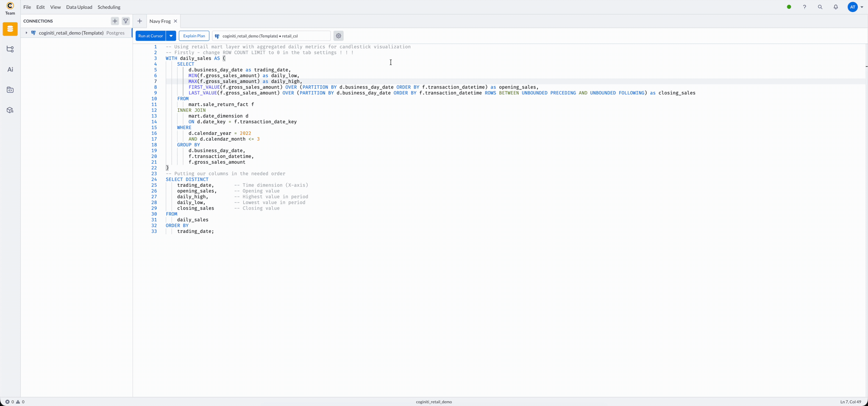Screen dimensions: 868x406
Task: Click the Explain Plan button
Action: (x=194, y=36)
